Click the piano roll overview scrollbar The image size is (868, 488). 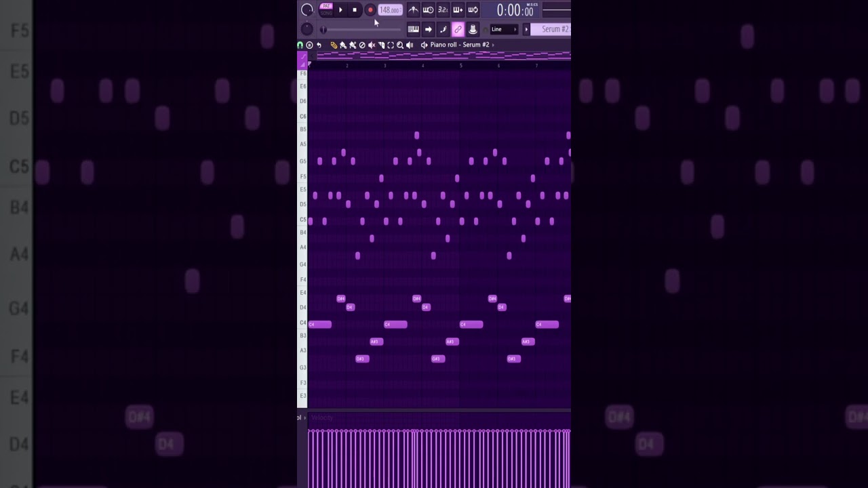pos(443,56)
